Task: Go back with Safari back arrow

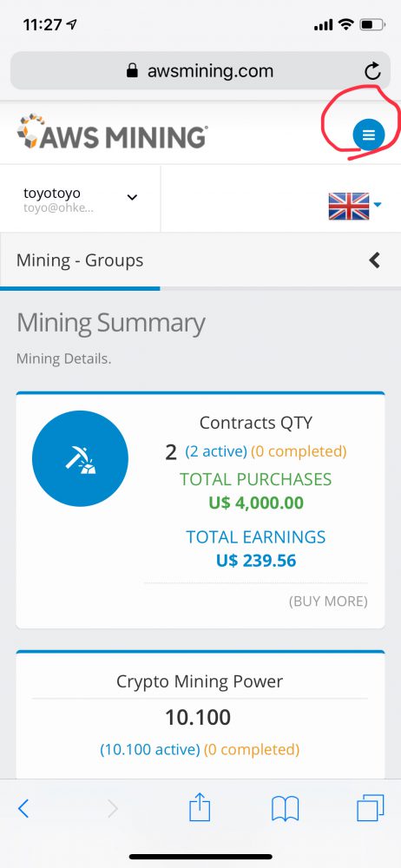Action: [23, 809]
